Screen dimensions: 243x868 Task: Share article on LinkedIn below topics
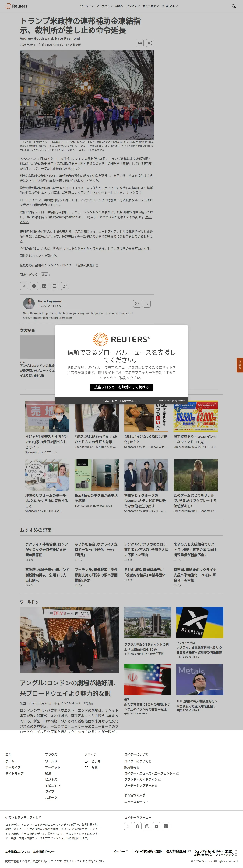pyautogui.click(x=44, y=286)
